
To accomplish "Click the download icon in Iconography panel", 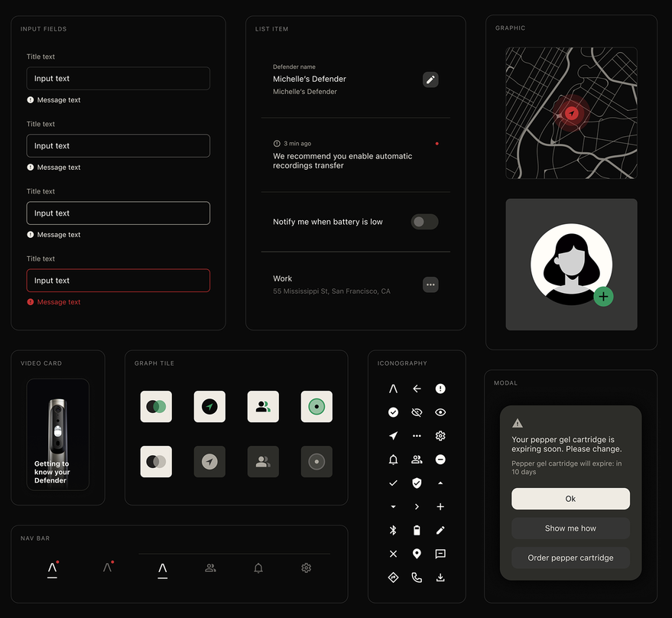I will (440, 577).
